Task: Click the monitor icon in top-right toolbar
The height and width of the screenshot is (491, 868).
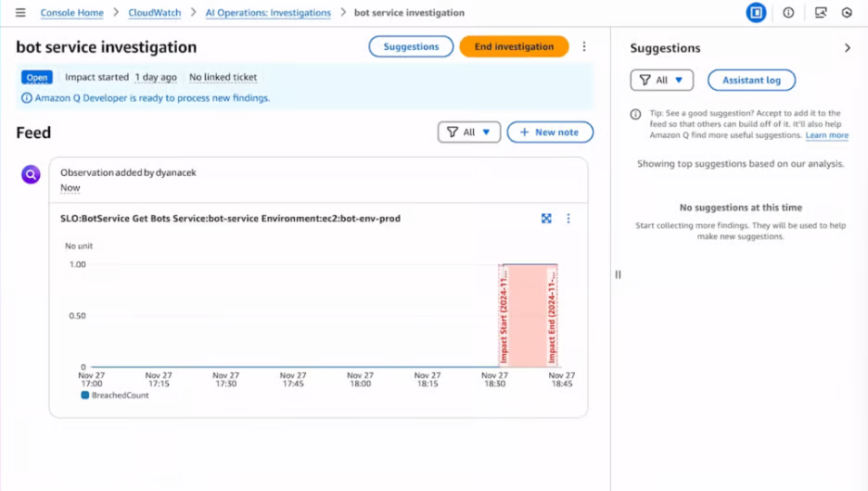Action: 820,13
